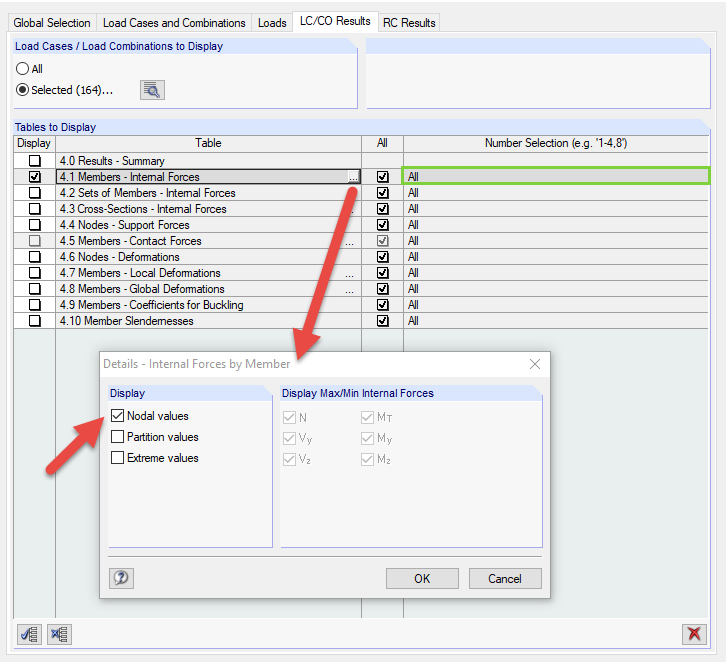Click the Number Selection cell for 4.6 Nodes - Deformations

(x=556, y=257)
